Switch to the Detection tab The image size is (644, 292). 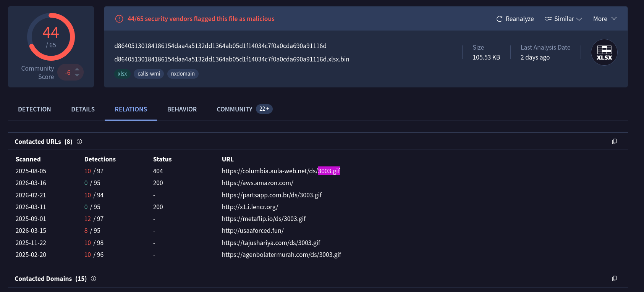[34, 110]
